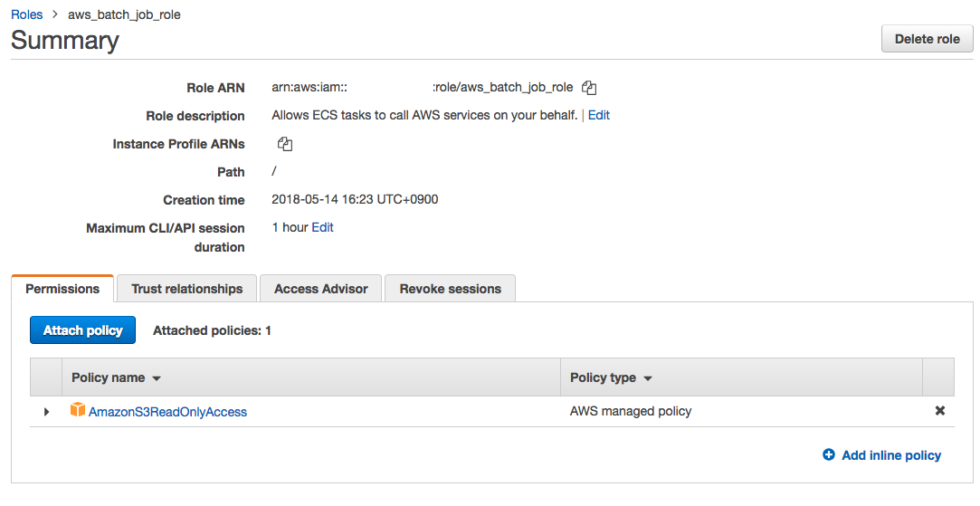Click the orange AmazonS3ReadOnlyAccess policy box icon
This screenshot has width=980, height=506.
(78, 411)
